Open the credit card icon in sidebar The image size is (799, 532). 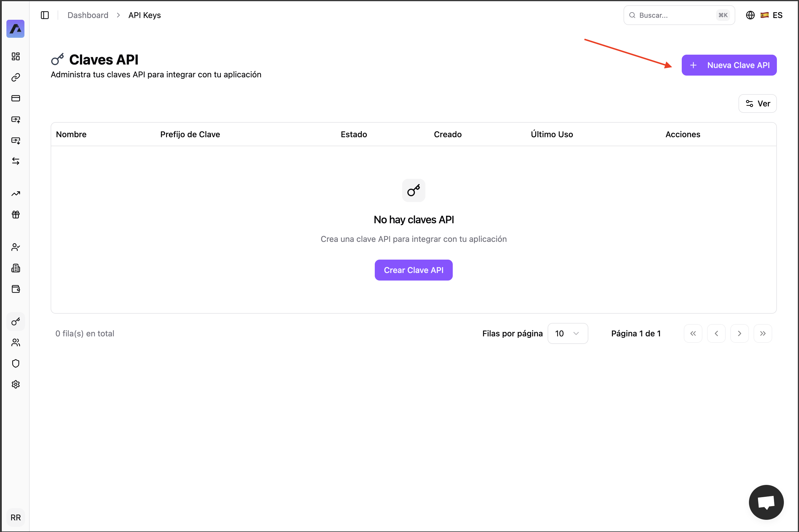(16, 98)
